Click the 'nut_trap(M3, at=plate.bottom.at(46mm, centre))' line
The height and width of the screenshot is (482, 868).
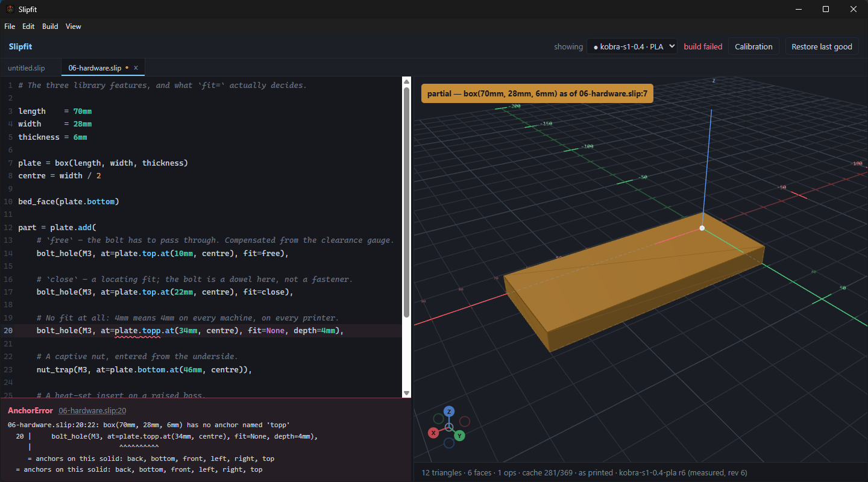(x=144, y=369)
